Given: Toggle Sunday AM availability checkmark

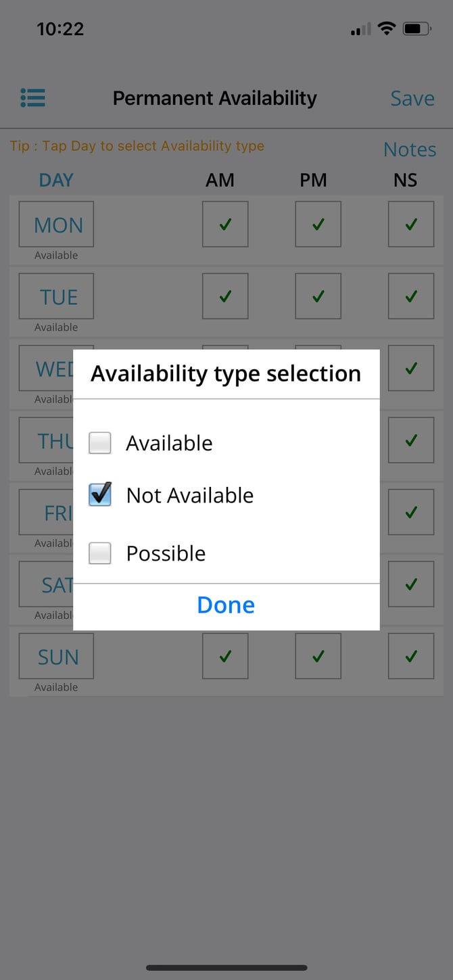Looking at the screenshot, I should [x=225, y=656].
